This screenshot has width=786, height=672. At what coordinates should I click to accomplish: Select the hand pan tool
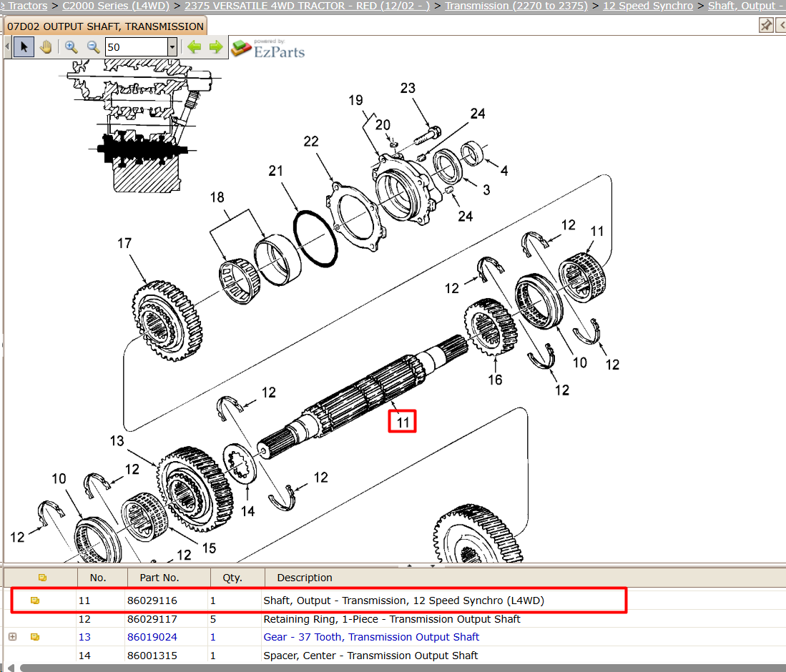coord(46,47)
